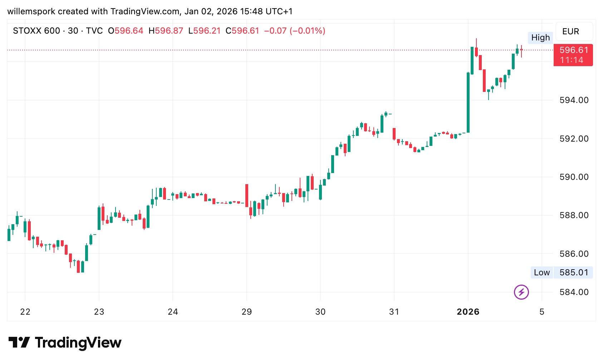The height and width of the screenshot is (364, 603).
Task: Click the STOXX 600 symbol title
Action: [x=36, y=31]
